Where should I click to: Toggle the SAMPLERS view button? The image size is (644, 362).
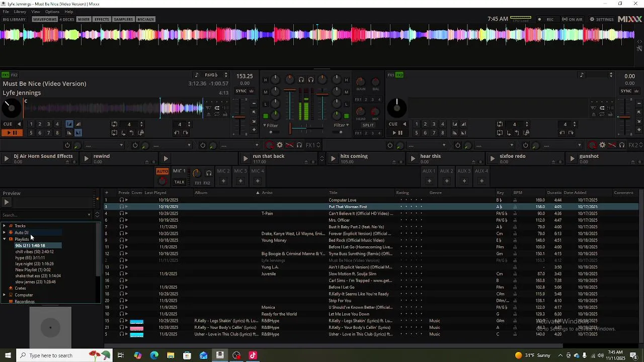click(123, 19)
